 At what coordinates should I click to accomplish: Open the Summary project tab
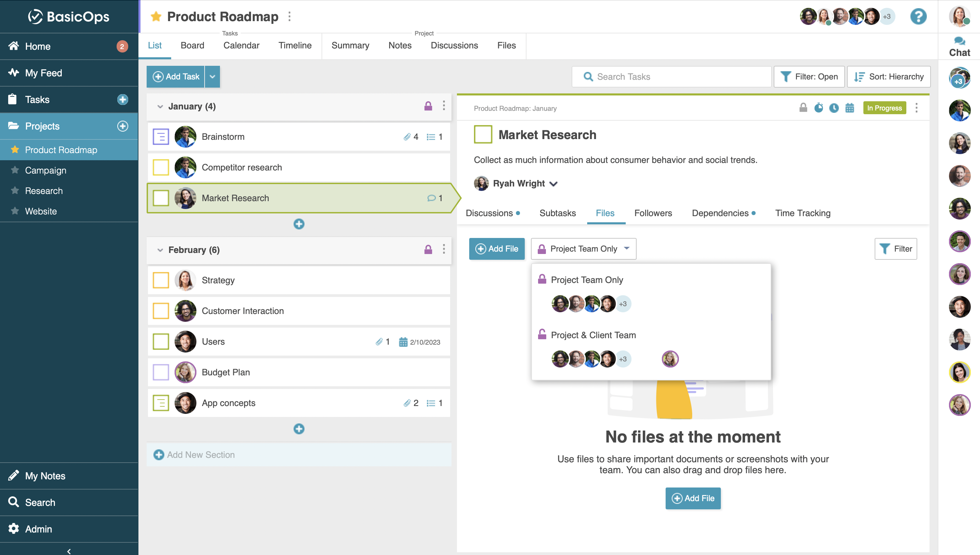pos(350,45)
